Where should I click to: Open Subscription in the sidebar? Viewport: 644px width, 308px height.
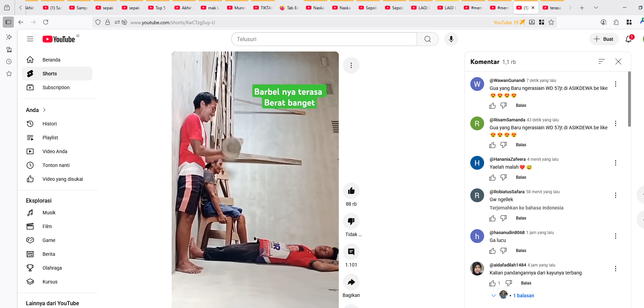coord(57,87)
